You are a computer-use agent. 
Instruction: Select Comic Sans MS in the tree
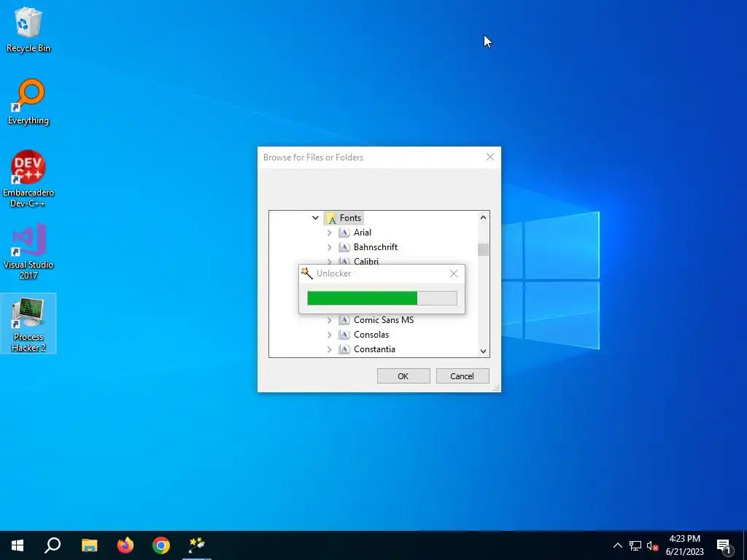[384, 320]
